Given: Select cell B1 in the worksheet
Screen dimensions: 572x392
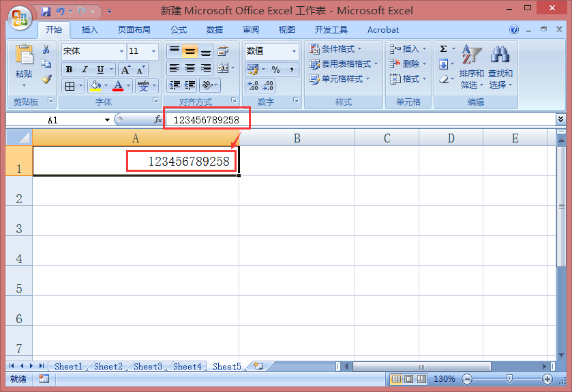Looking at the screenshot, I should click(297, 161).
